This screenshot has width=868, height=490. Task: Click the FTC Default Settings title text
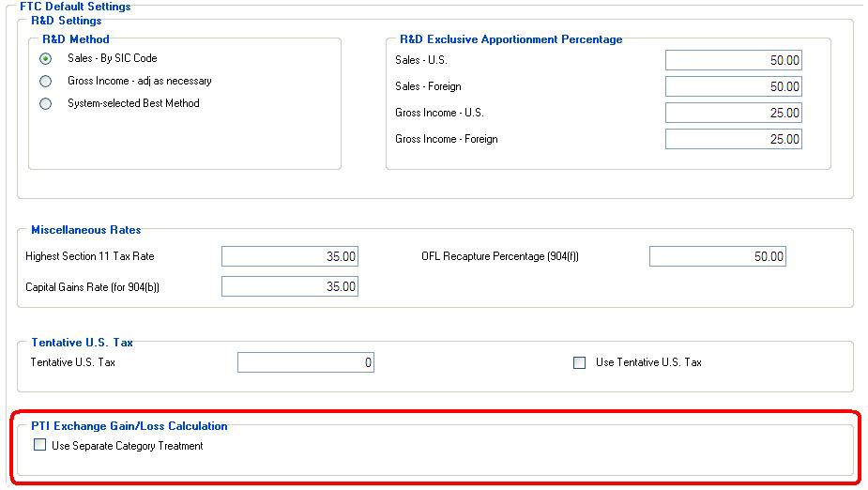click(75, 7)
